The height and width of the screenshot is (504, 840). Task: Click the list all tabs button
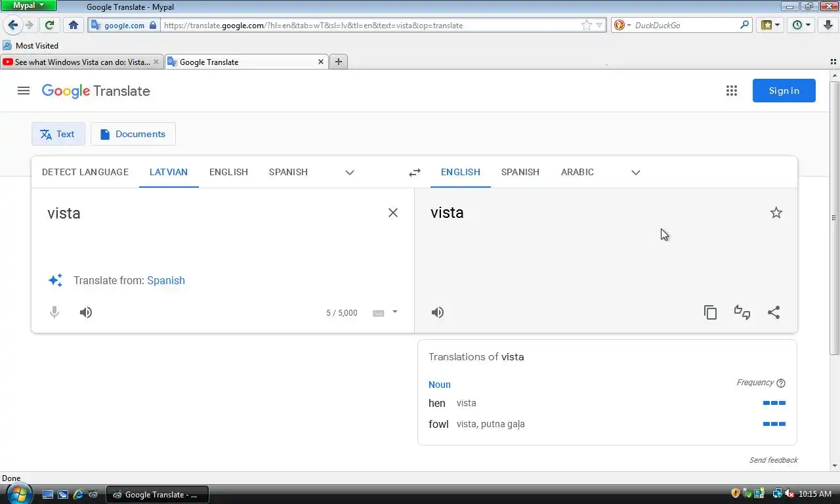click(833, 62)
